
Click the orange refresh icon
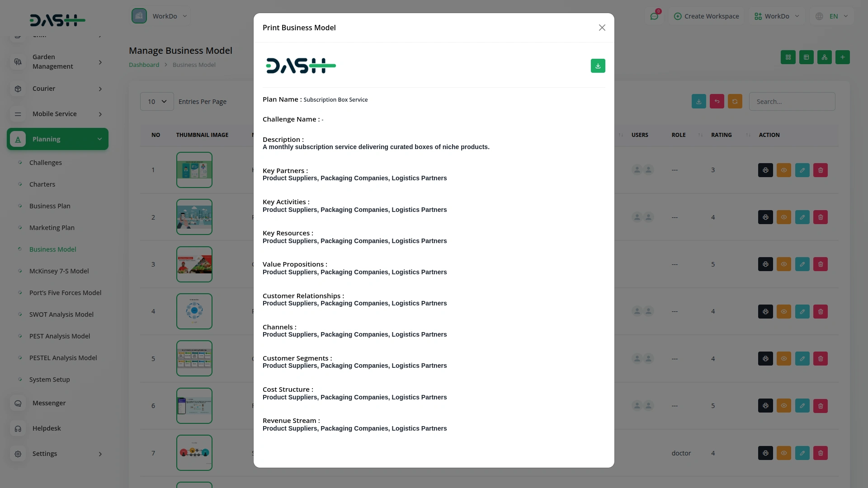[735, 102]
